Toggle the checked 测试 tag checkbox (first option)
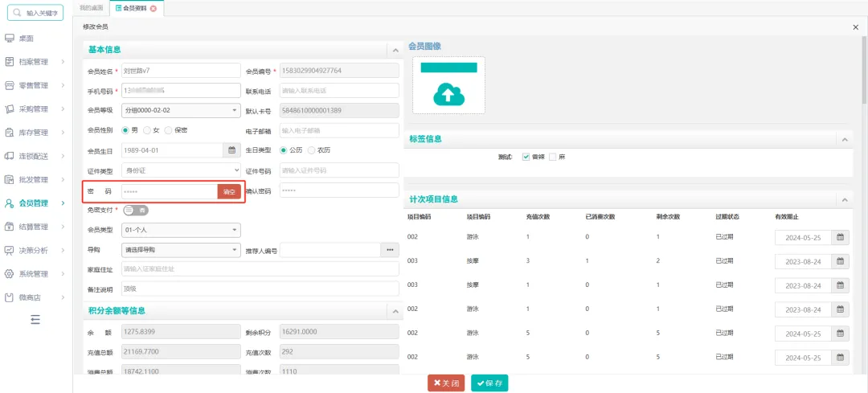Screen dimensions: 868x393 526,158
